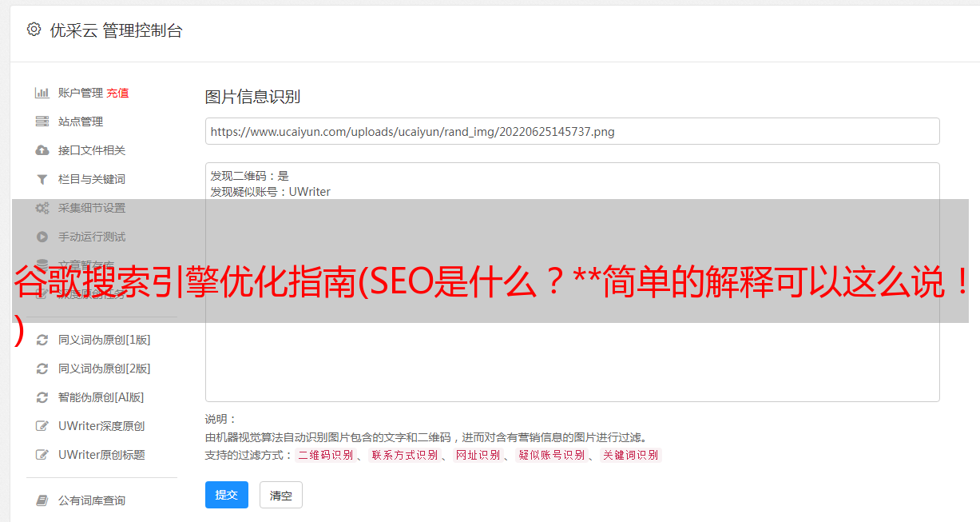Click inside the recognition result text area

[572, 281]
